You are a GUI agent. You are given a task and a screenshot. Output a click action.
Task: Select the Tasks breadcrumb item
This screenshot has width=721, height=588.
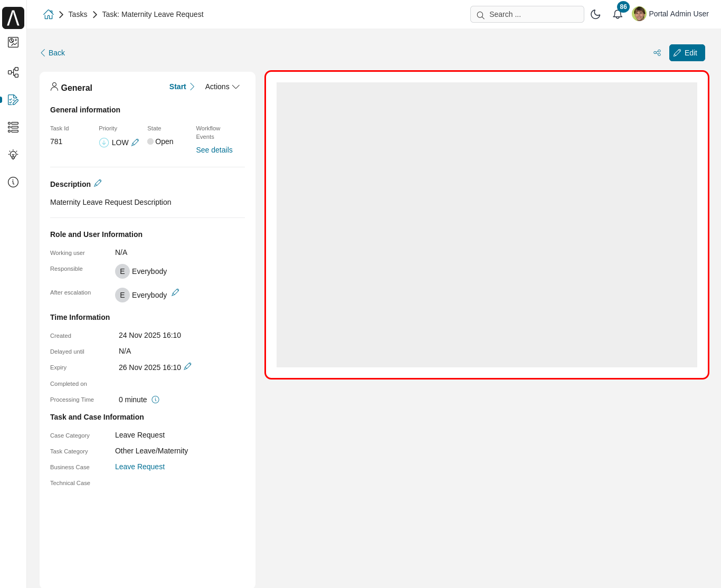[78, 14]
